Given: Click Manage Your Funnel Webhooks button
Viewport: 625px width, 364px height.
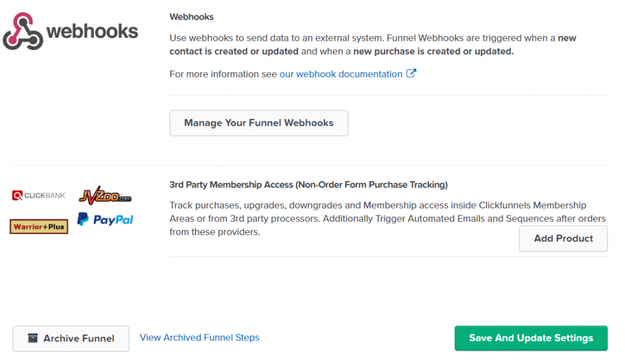Looking at the screenshot, I should coord(259,123).
